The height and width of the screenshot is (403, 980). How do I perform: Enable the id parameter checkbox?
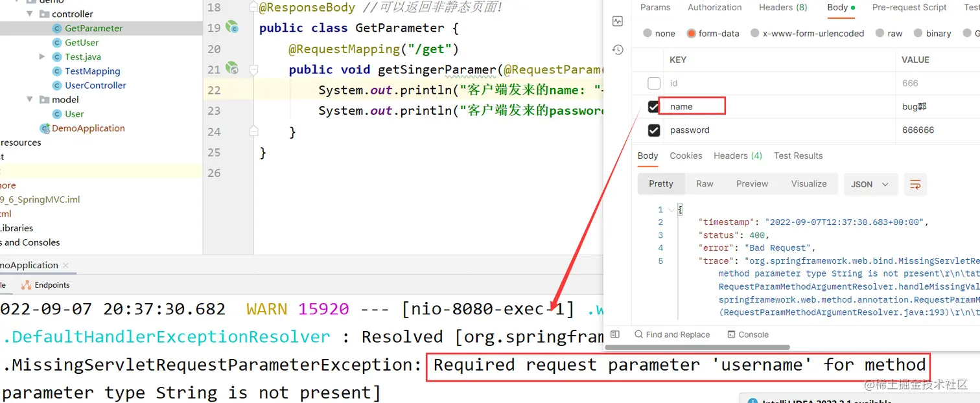[654, 83]
